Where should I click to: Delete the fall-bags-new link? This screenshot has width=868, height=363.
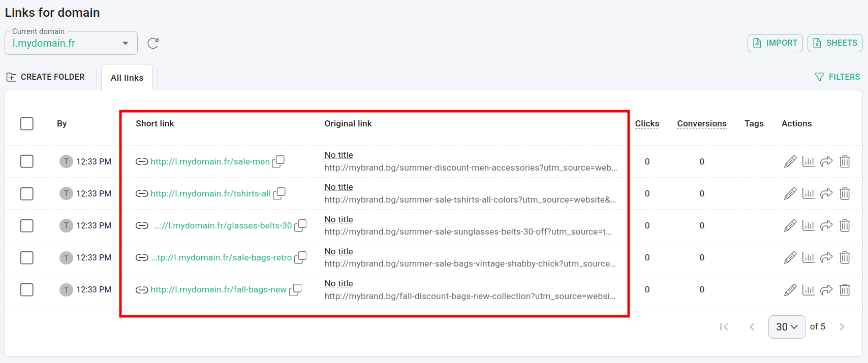point(845,289)
